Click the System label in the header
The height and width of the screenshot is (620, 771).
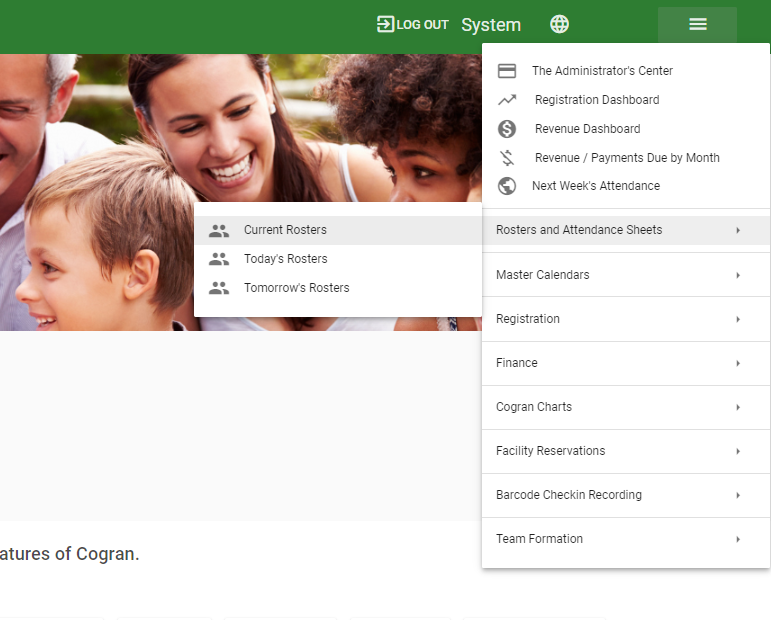pyautogui.click(x=491, y=25)
